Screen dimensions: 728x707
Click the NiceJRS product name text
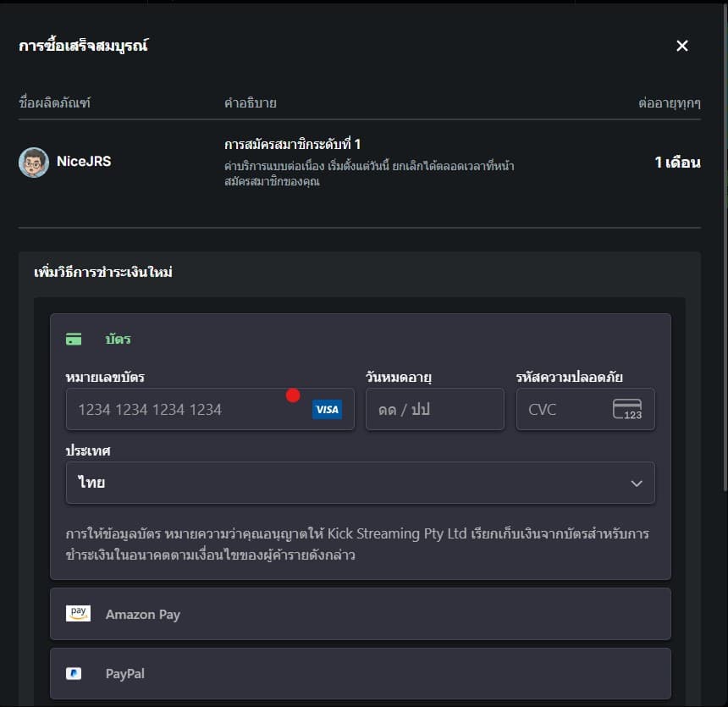click(x=84, y=161)
